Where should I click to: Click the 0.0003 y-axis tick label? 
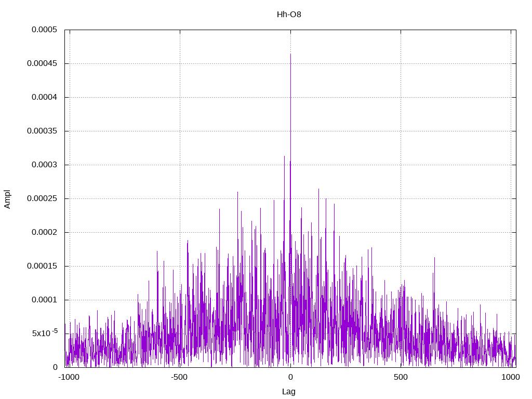point(45,165)
